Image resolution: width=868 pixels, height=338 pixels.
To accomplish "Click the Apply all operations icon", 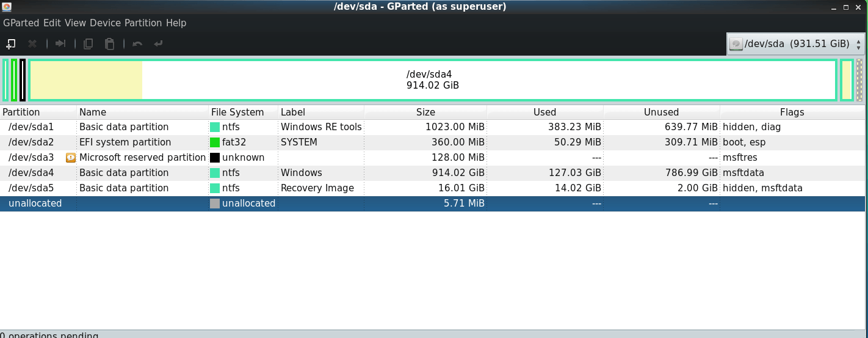I will click(159, 44).
